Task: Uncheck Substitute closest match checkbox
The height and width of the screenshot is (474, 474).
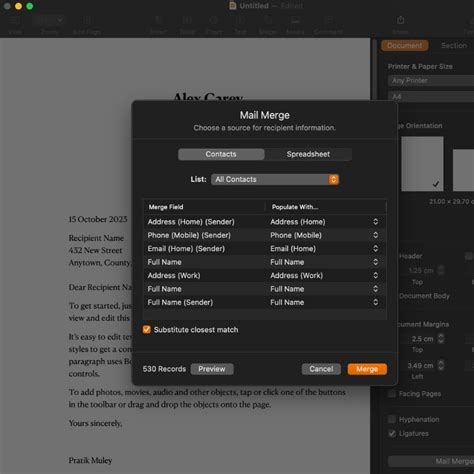Action: (147, 330)
